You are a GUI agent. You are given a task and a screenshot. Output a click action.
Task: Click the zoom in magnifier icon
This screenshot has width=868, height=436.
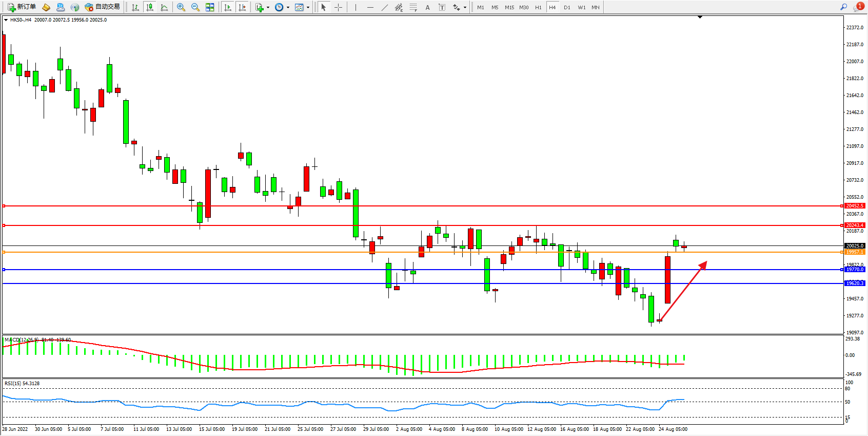181,7
